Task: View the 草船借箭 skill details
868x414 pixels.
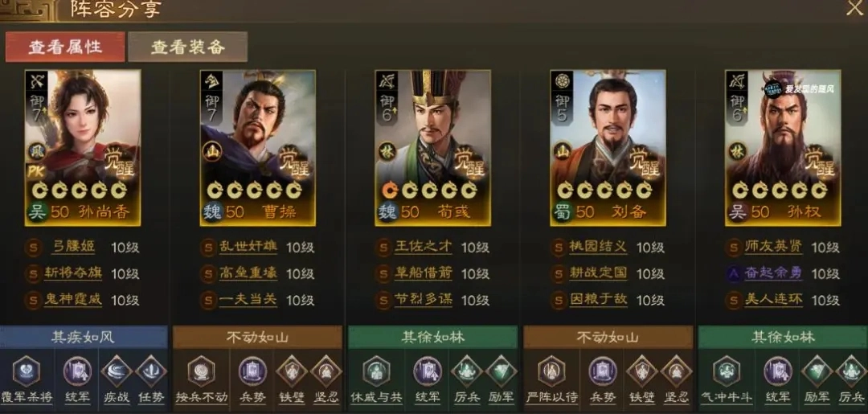Action: [x=424, y=273]
